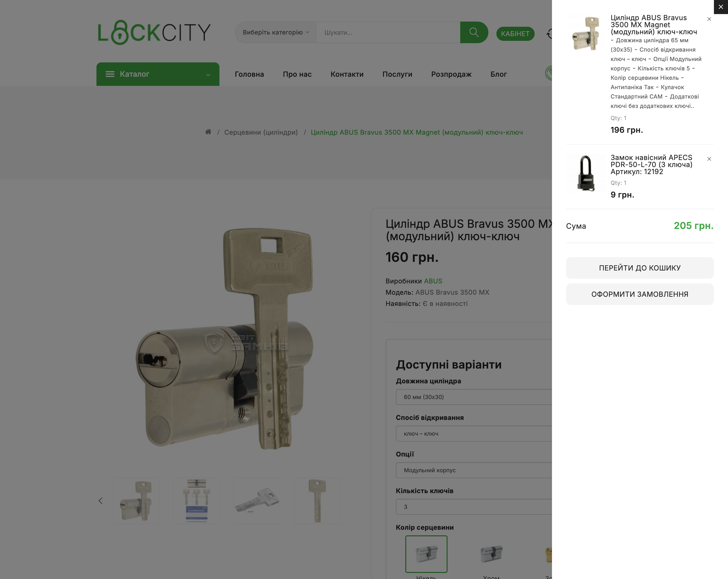Screen dimensions: 728x579
Task: Close the cart side panel
Action: click(x=720, y=7)
